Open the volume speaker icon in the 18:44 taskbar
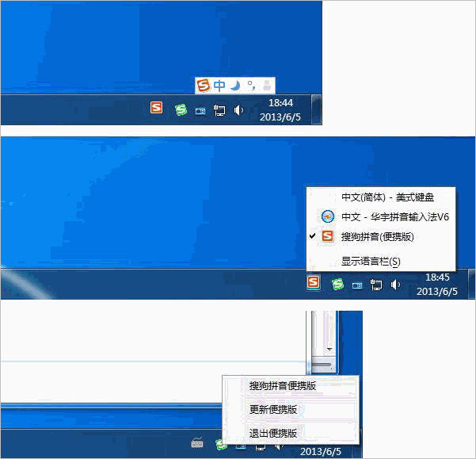 pos(238,110)
